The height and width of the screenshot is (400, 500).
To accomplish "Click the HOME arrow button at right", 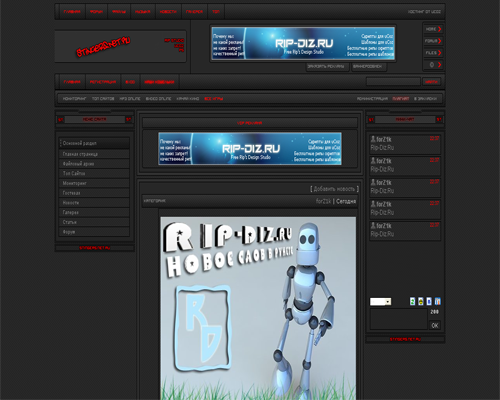I will coord(433,29).
